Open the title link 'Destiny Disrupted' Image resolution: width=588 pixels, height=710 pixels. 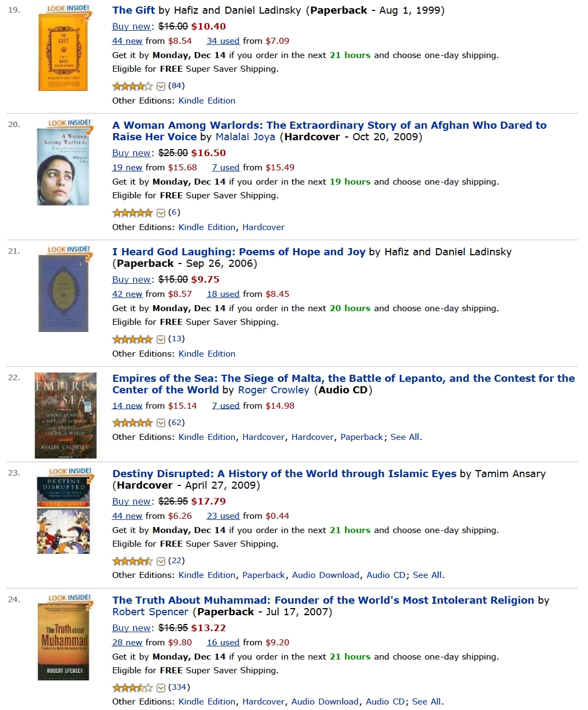point(284,473)
